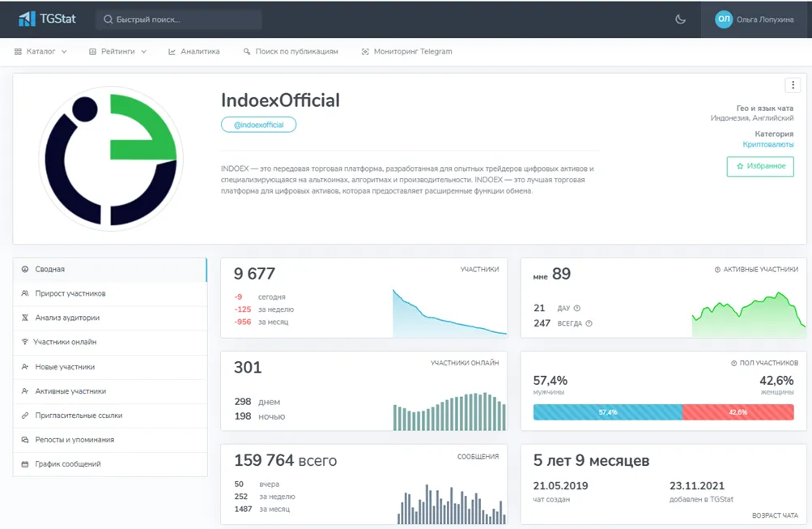Toggle dark mode moon icon
The height and width of the screenshot is (529, 812).
pos(681,19)
